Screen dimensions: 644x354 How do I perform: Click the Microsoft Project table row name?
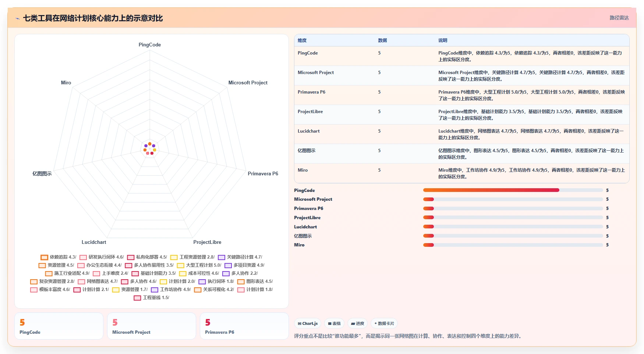(316, 73)
